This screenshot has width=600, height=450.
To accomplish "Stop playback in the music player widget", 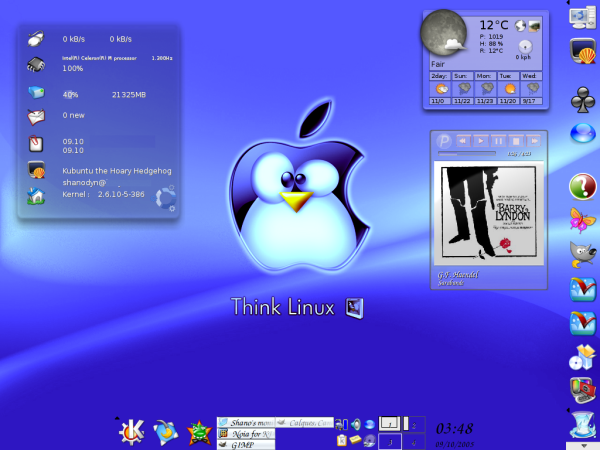I will (516, 141).
